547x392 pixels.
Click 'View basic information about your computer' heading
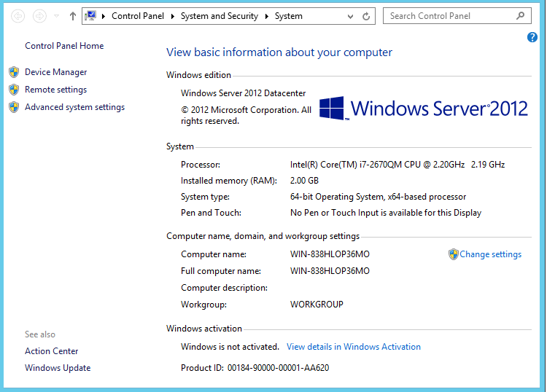pos(279,52)
